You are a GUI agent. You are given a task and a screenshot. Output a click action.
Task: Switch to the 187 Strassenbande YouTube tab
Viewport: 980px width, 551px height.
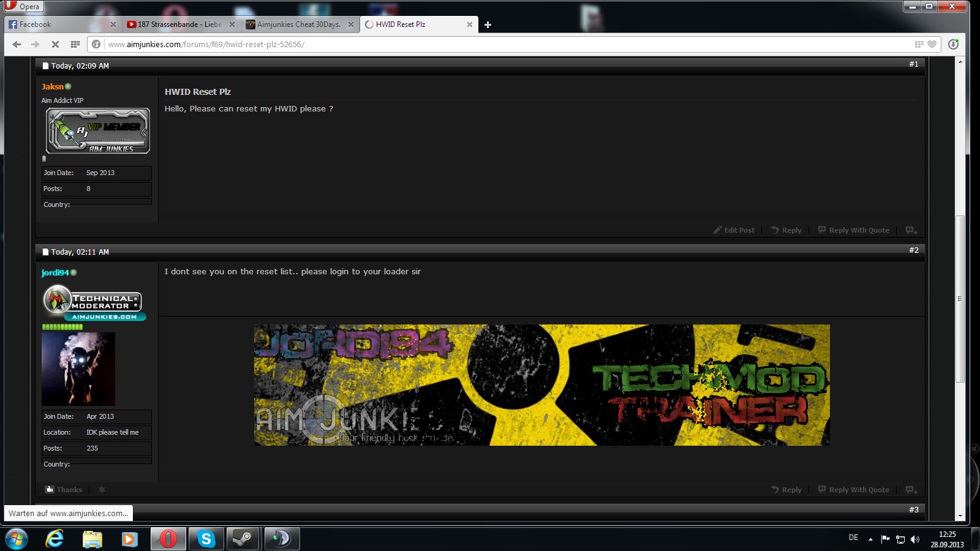pyautogui.click(x=179, y=24)
